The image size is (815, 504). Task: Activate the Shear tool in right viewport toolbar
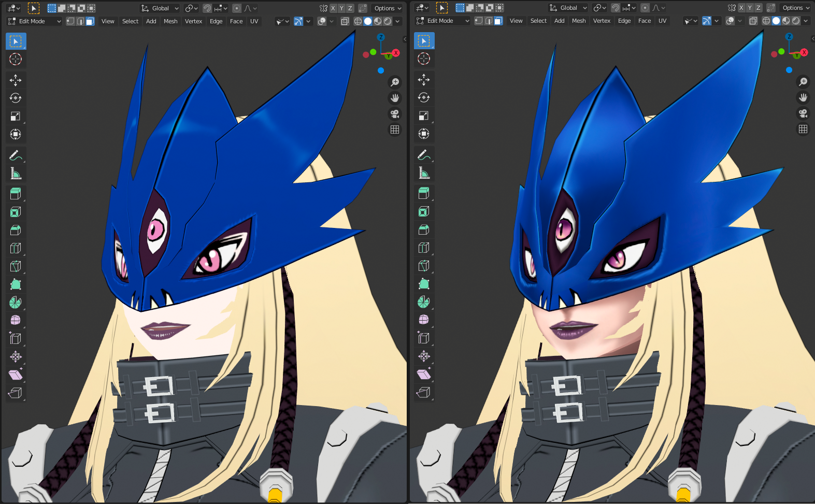[424, 374]
